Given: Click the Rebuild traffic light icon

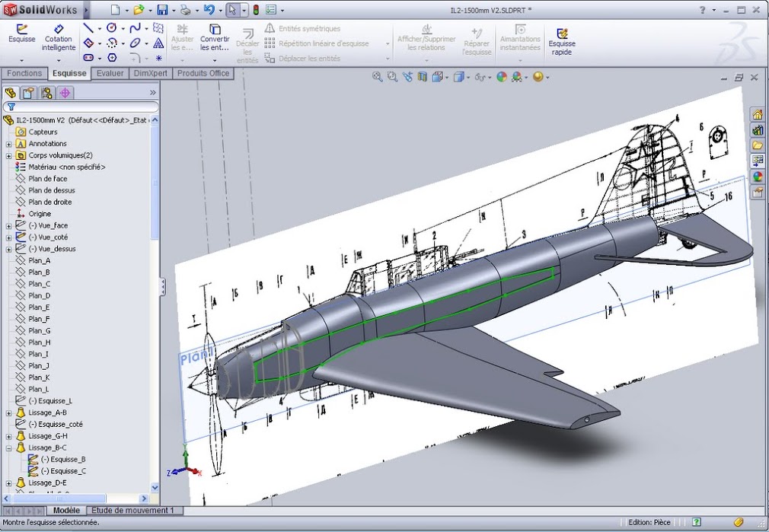Looking at the screenshot, I should 255,10.
